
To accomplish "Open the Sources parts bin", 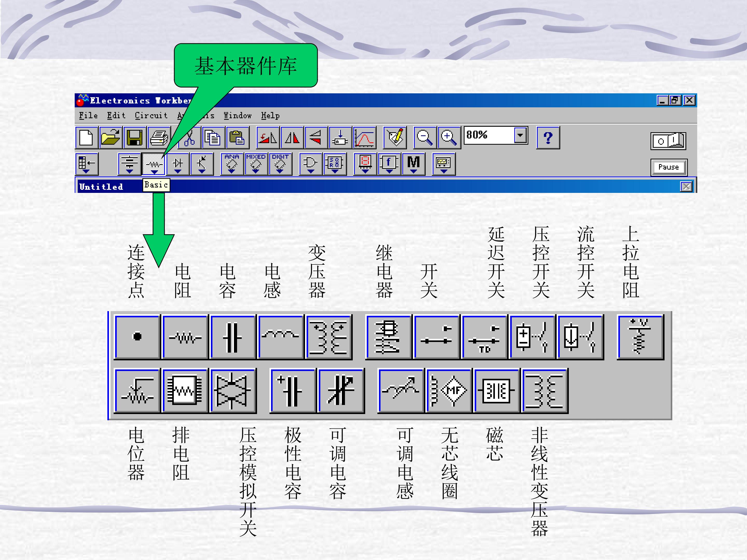I will (x=130, y=164).
